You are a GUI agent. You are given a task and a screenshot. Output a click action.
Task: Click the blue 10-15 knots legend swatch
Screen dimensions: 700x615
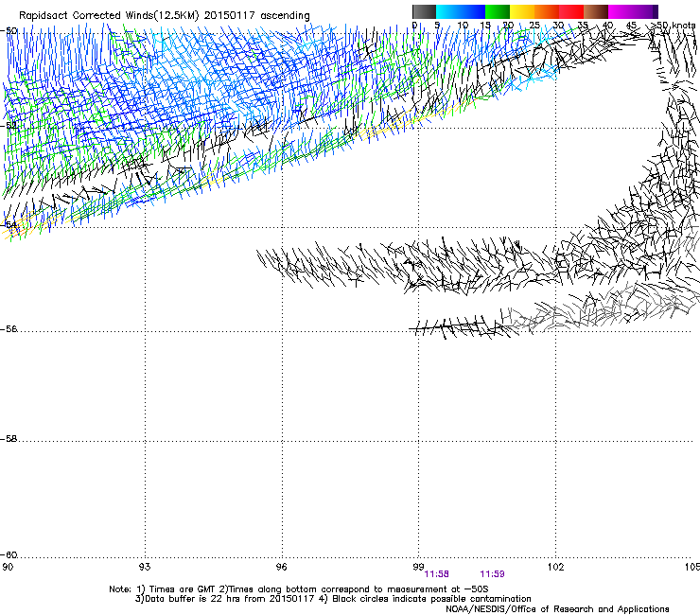pyautogui.click(x=473, y=11)
